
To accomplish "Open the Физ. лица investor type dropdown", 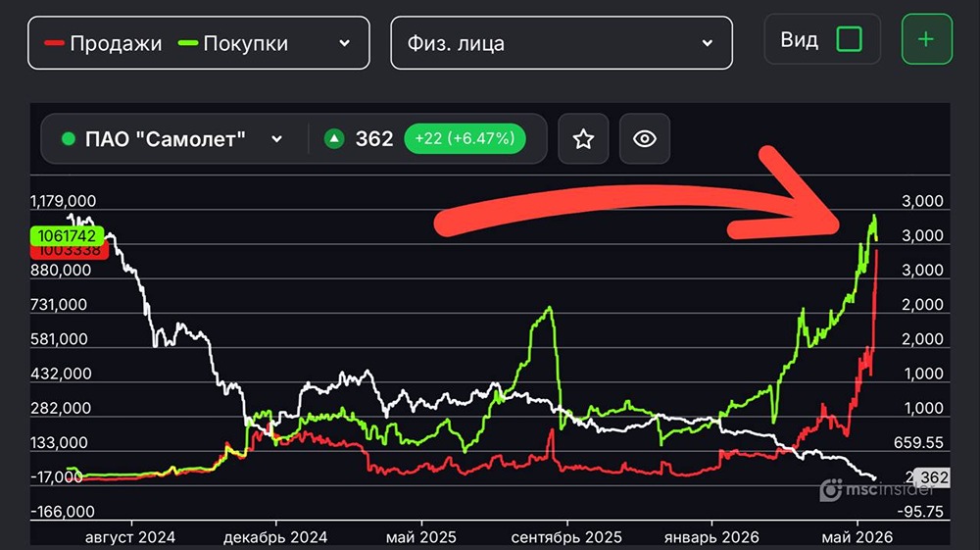I will click(x=562, y=42).
